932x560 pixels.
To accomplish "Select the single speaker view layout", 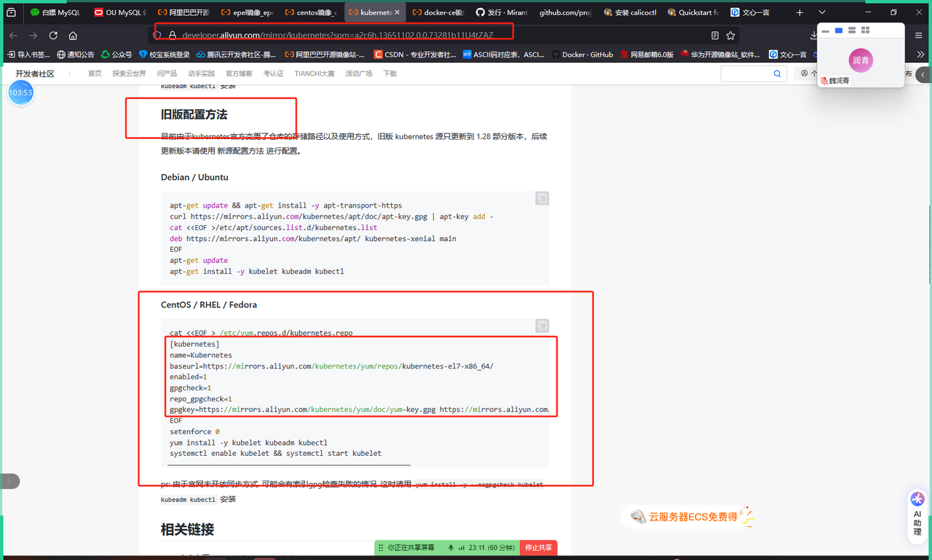I will (x=839, y=31).
